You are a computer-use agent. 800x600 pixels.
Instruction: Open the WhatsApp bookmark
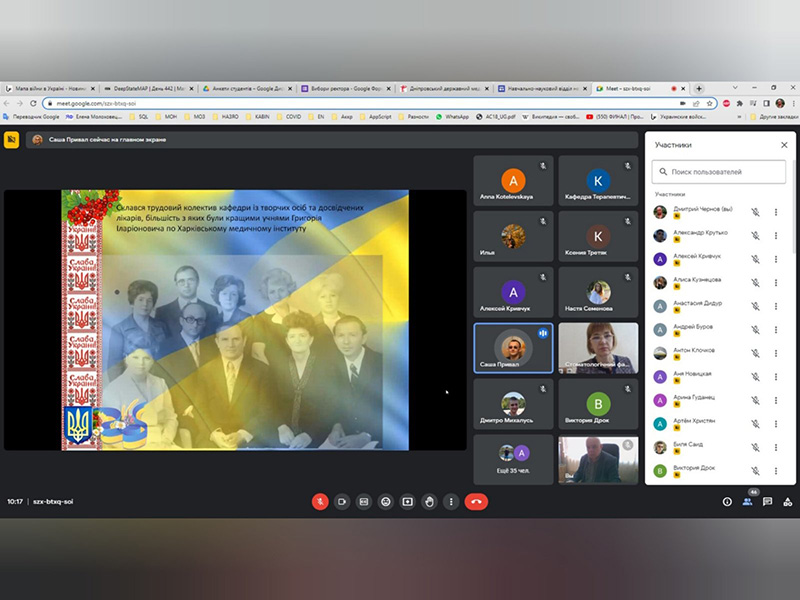tap(456, 117)
